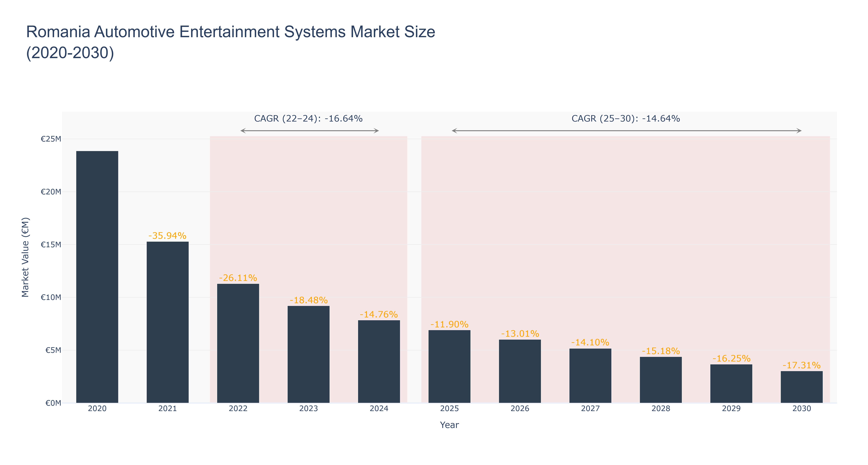This screenshot has width=868, height=465.
Task: Click the 2029 bar
Action: tap(731, 383)
